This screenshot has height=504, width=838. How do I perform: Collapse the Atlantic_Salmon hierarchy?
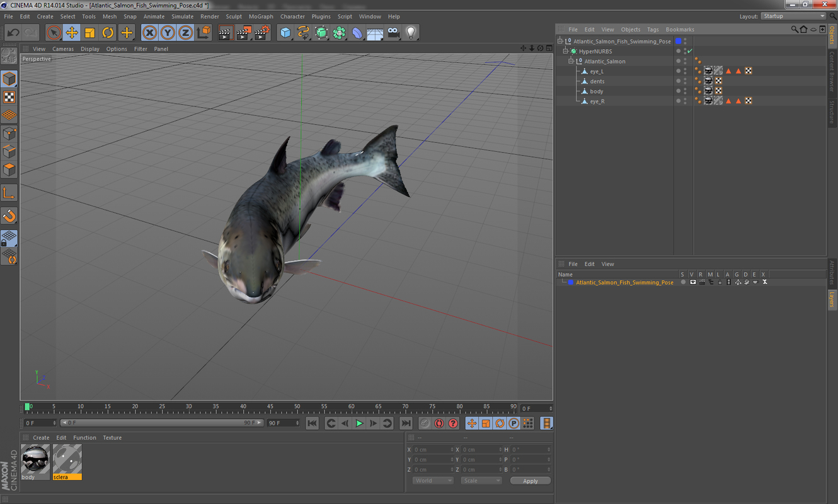point(571,61)
